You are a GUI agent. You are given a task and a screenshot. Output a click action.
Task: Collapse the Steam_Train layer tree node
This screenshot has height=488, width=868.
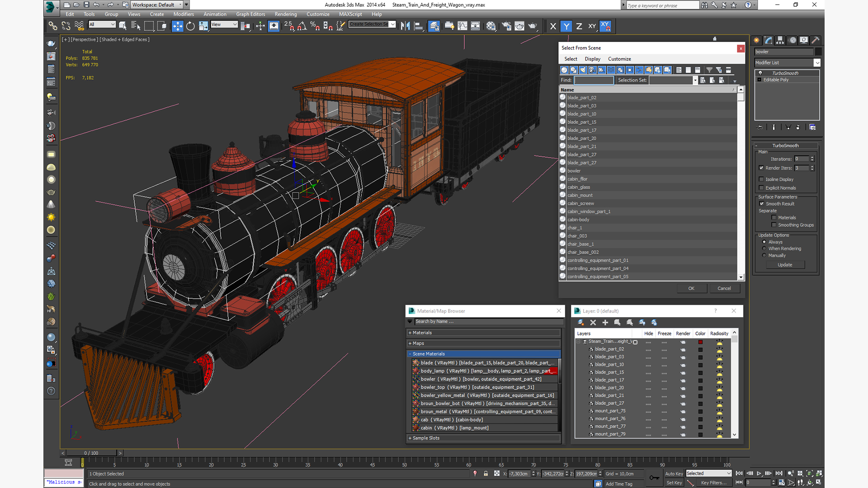click(579, 342)
